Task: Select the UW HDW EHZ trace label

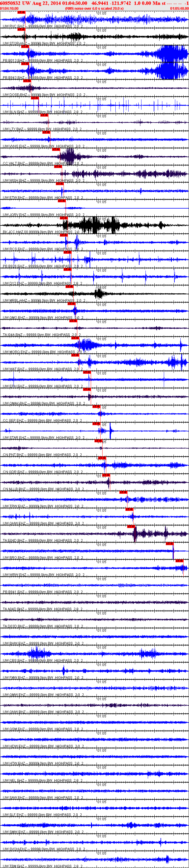Action: tap(44, 746)
